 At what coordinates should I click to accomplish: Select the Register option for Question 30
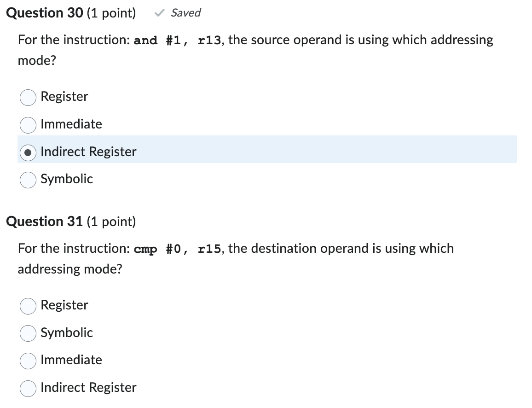(28, 97)
